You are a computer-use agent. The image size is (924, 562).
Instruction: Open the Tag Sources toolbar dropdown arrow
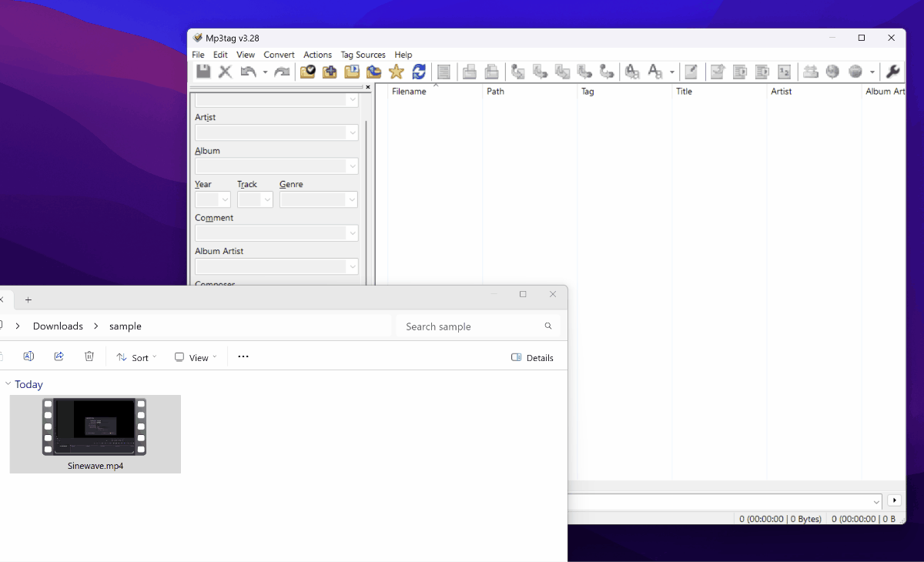872,72
